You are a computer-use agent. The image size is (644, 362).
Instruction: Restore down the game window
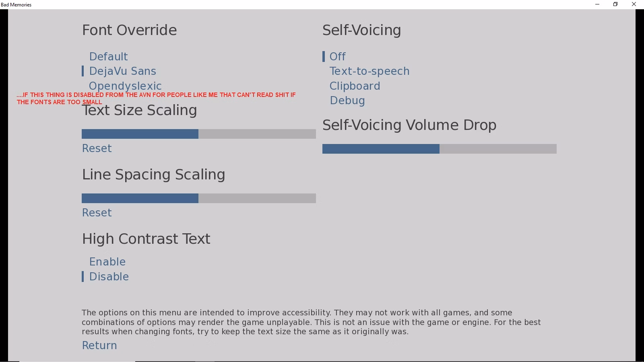[615, 4]
